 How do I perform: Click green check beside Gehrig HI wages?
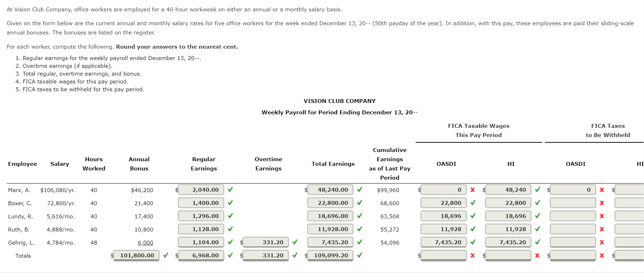coord(537,242)
